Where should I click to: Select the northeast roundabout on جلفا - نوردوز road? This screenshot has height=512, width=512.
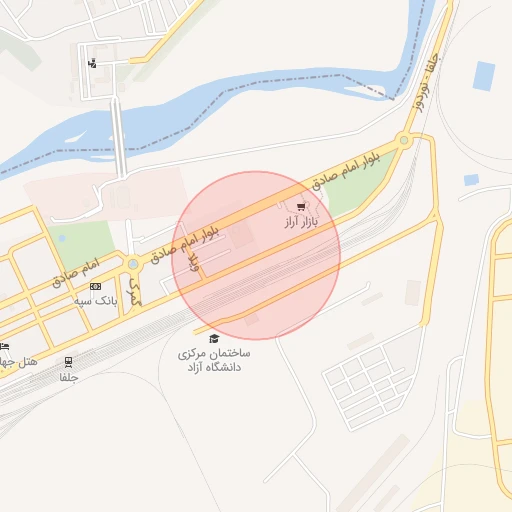404,140
